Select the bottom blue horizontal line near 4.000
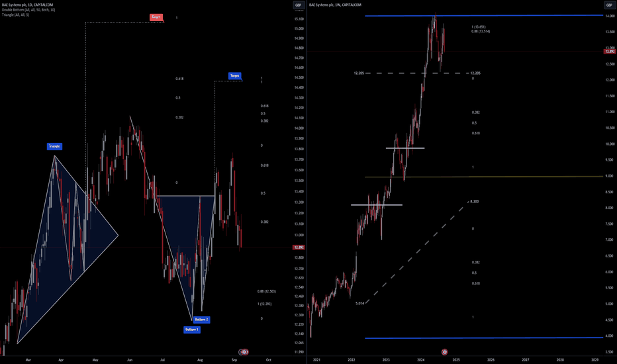The width and height of the screenshot is (617, 364). [x=484, y=338]
